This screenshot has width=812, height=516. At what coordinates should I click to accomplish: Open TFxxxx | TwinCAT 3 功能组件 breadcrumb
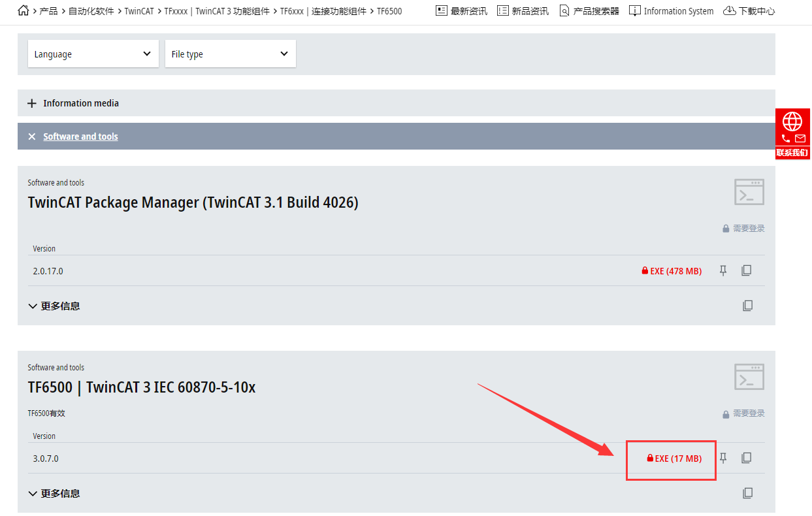[217, 11]
